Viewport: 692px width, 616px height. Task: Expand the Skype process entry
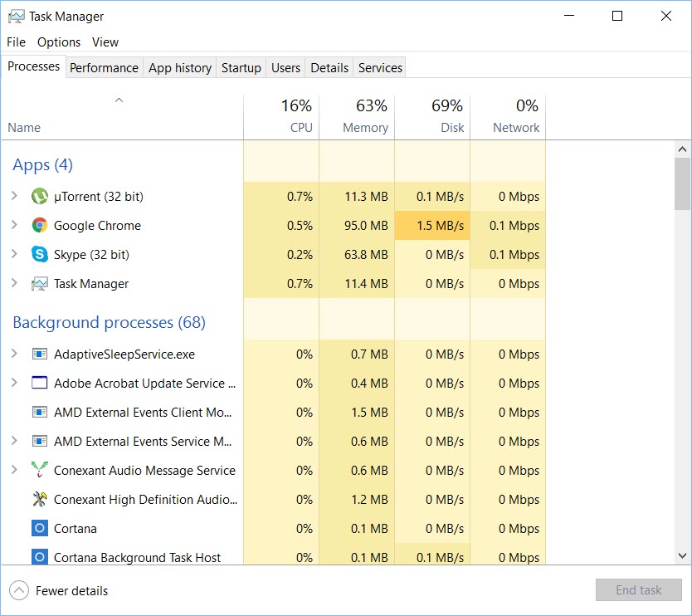coord(15,254)
